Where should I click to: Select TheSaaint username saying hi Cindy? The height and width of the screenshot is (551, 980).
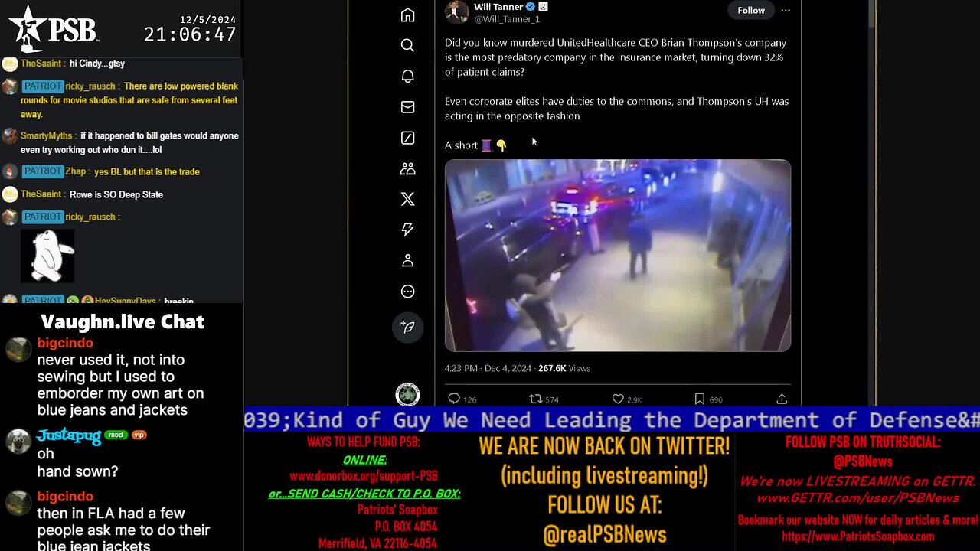[41, 64]
